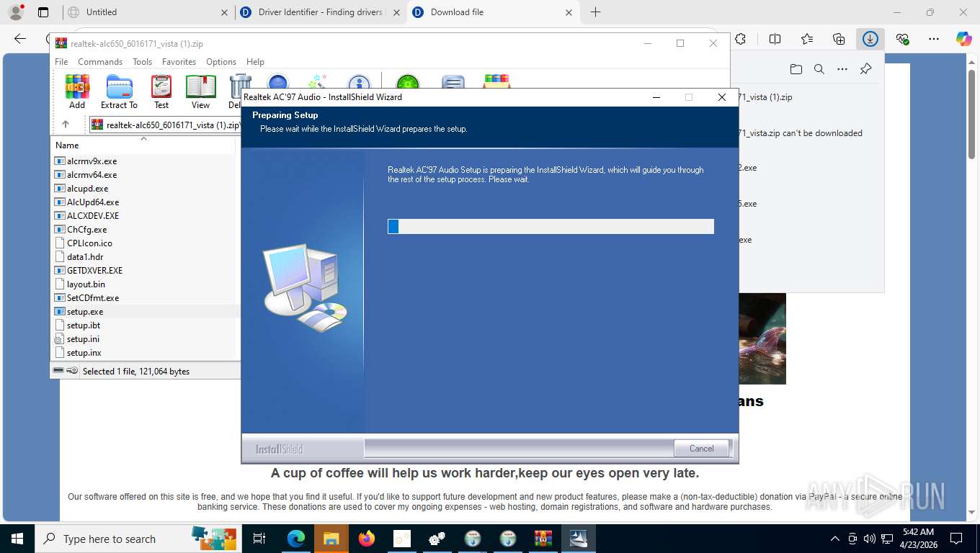Image resolution: width=980 pixels, height=553 pixels.
Task: Open the Options menu in WinRAR
Action: (221, 62)
